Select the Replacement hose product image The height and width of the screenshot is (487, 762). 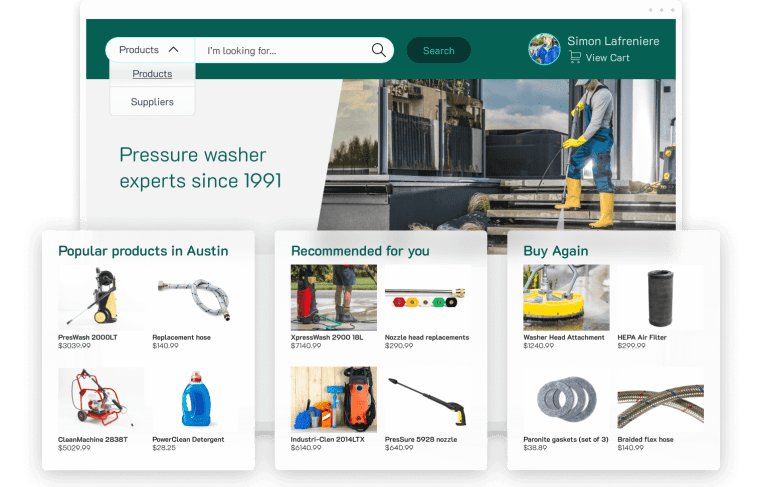coord(194,297)
